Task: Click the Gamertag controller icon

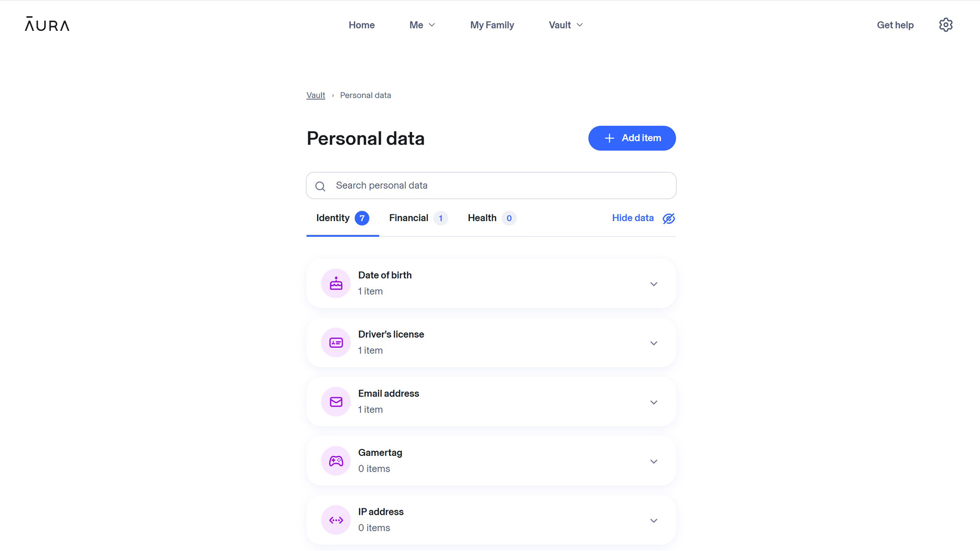Action: click(336, 461)
